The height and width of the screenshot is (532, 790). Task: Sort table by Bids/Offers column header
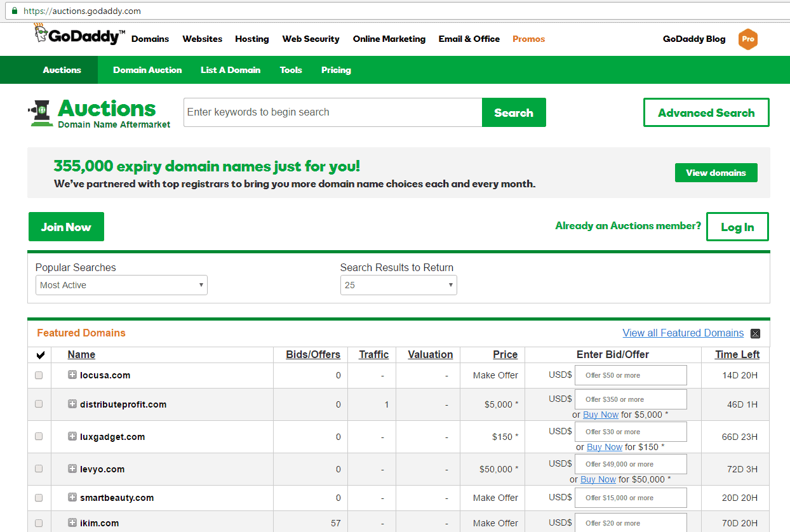tap(313, 354)
